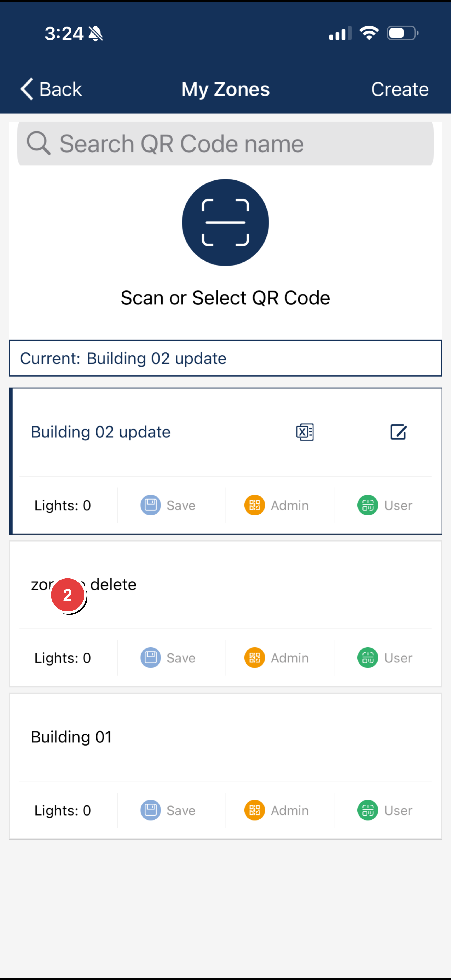Save the zone to delete entry
Screen dimensions: 451x980
point(151,658)
